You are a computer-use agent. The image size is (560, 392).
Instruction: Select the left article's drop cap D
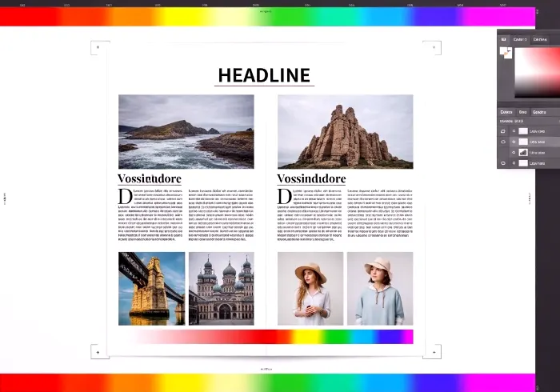[125, 197]
